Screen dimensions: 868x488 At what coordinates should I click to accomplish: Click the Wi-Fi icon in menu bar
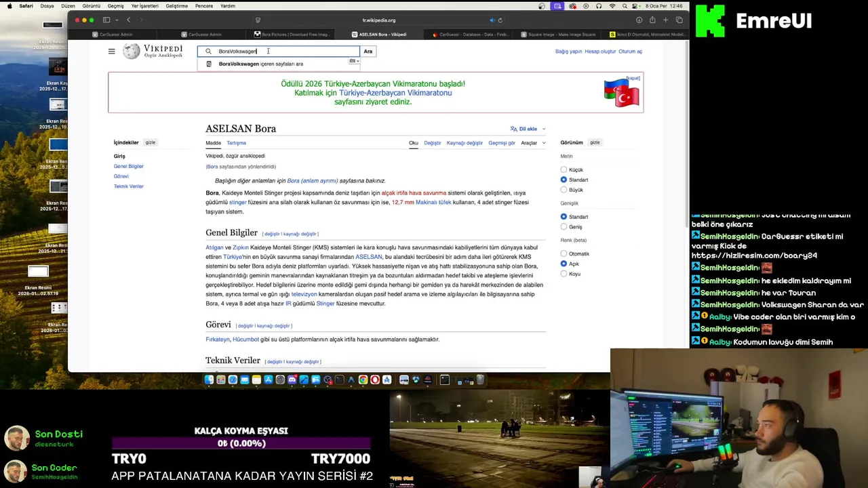(x=612, y=6)
